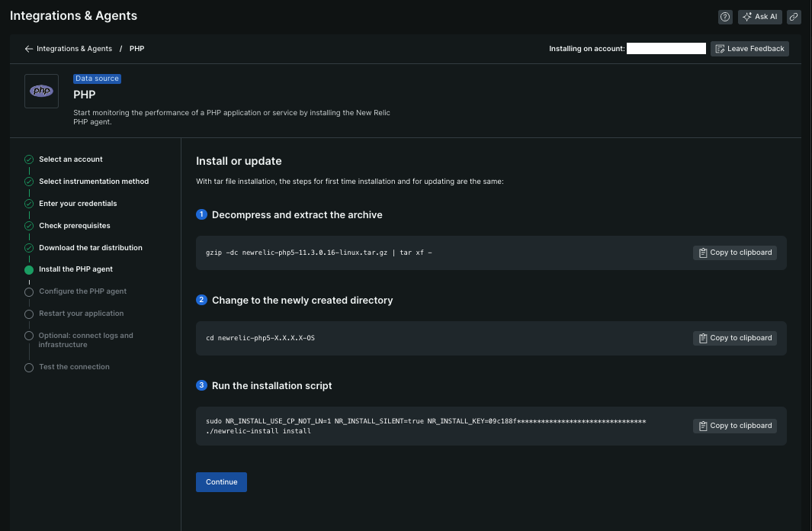Click the Install or update heading
The width and height of the screenshot is (812, 531).
point(239,161)
